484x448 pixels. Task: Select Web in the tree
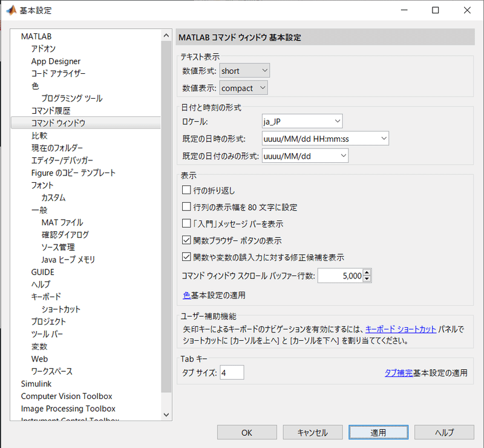click(39, 359)
